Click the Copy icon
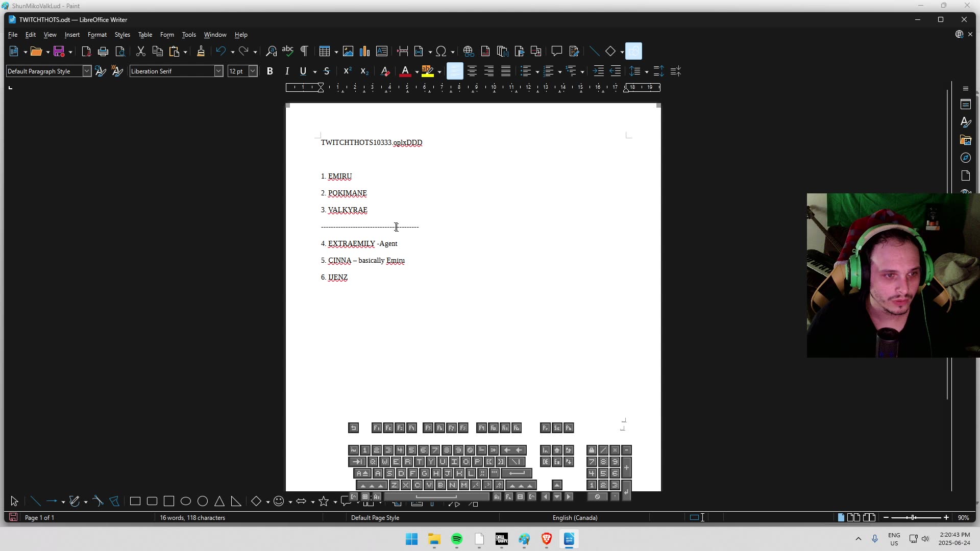 [x=158, y=51]
